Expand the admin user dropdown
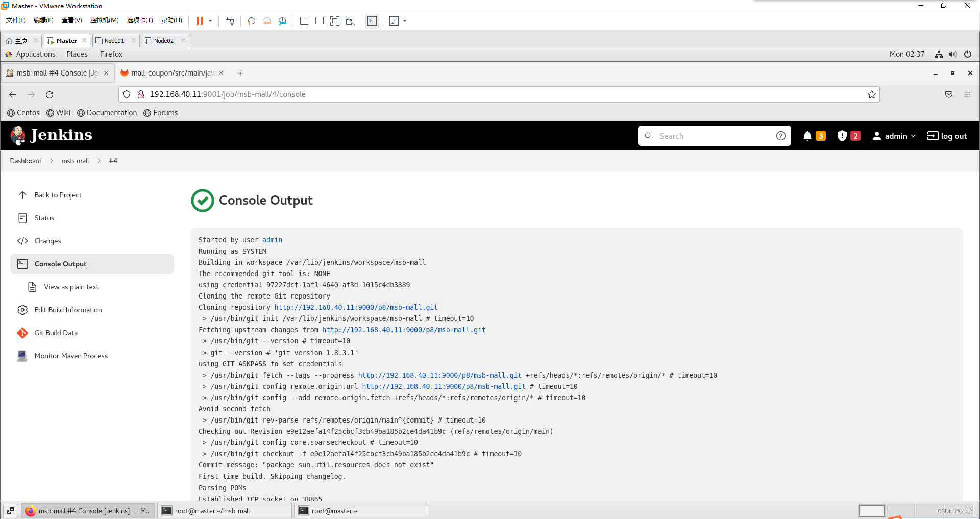 (x=894, y=136)
